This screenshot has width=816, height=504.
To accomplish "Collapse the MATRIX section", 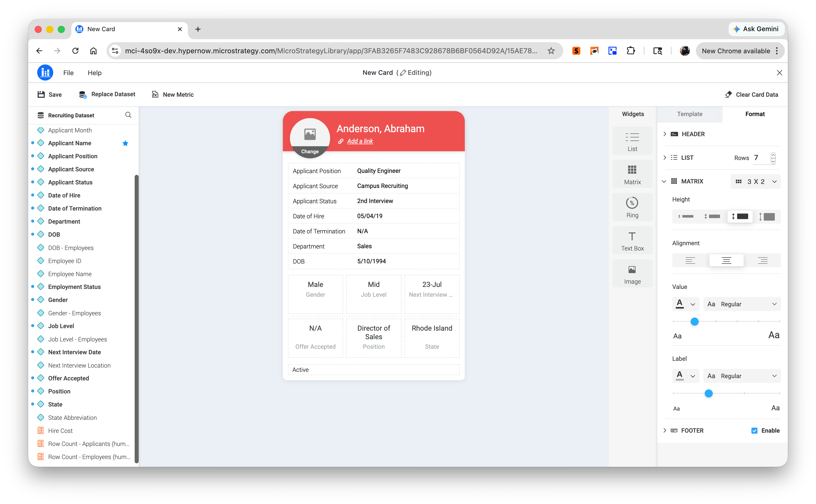I will (664, 181).
